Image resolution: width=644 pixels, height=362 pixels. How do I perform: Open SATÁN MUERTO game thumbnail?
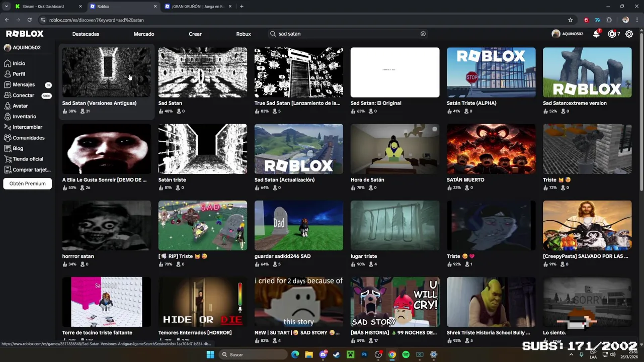pos(491,149)
